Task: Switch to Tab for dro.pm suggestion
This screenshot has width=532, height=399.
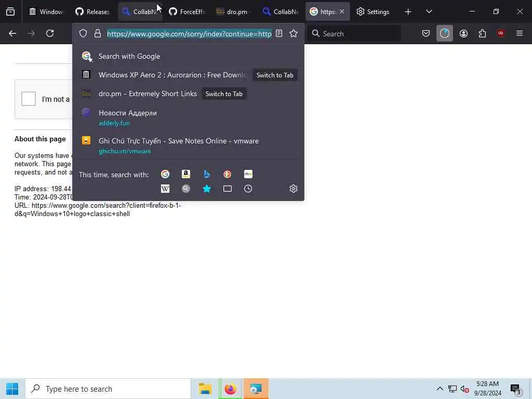Action: [224, 94]
